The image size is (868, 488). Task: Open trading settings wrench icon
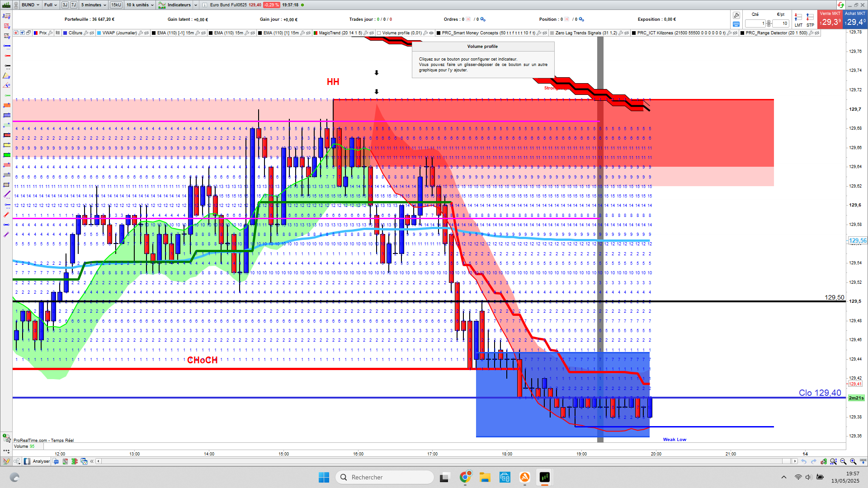736,15
